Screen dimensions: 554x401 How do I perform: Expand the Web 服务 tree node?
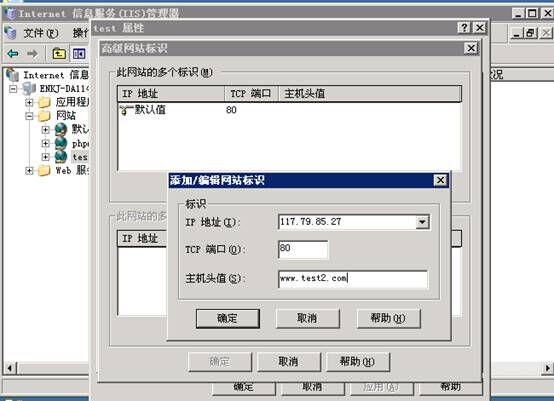point(29,171)
